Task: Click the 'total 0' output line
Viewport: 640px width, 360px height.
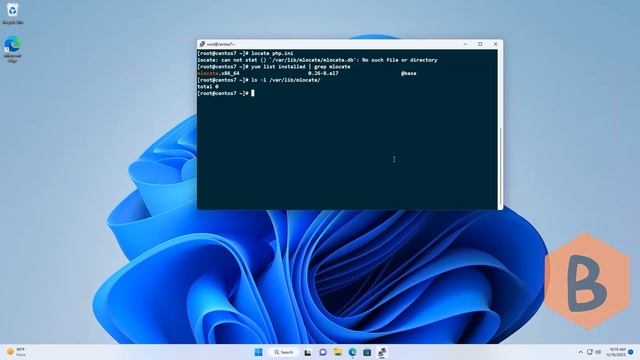Action: coord(208,87)
